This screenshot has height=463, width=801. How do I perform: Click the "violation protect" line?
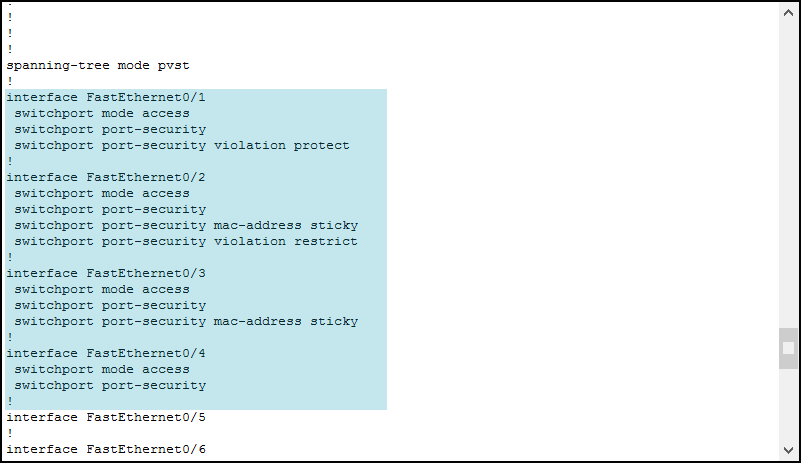[x=182, y=145]
